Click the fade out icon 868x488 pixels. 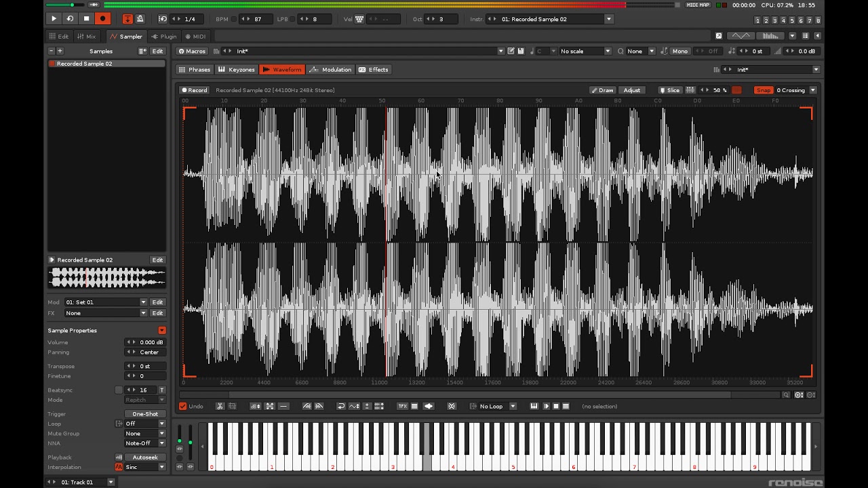(x=319, y=406)
